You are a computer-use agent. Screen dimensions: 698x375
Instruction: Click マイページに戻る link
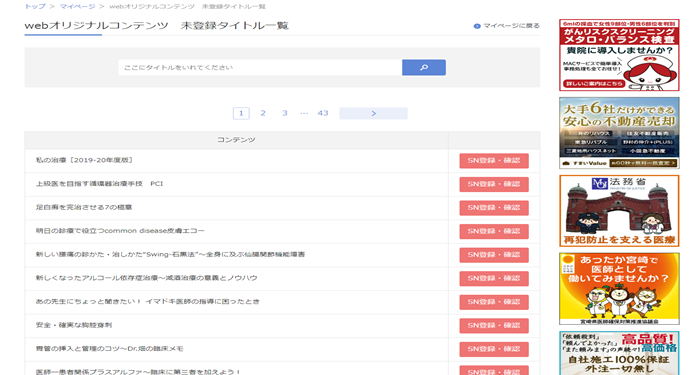click(x=507, y=26)
